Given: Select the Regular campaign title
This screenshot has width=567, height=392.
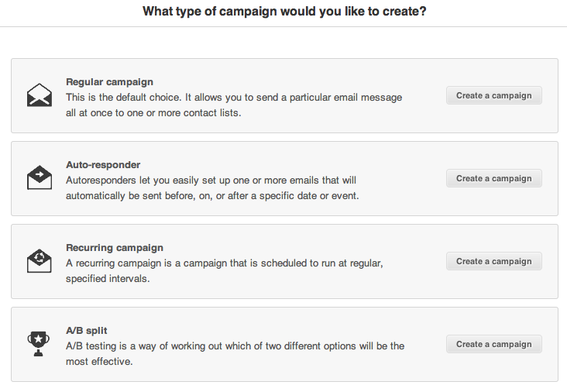Looking at the screenshot, I should [109, 82].
